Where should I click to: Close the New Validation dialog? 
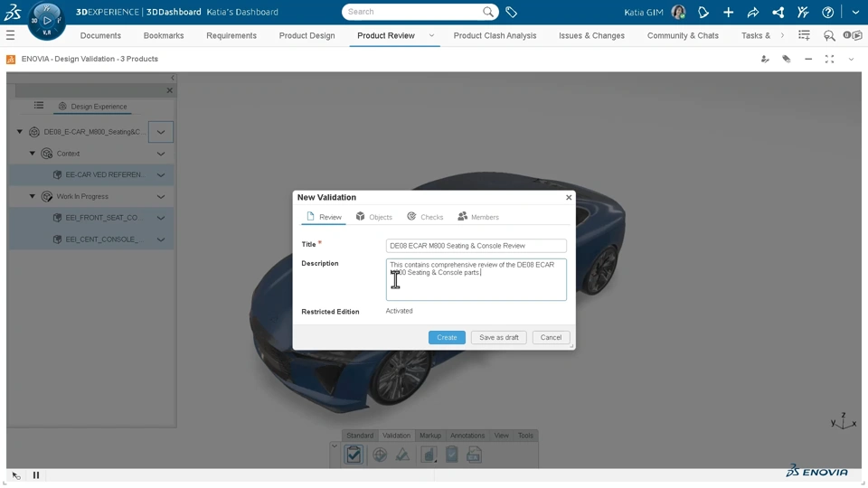point(569,197)
